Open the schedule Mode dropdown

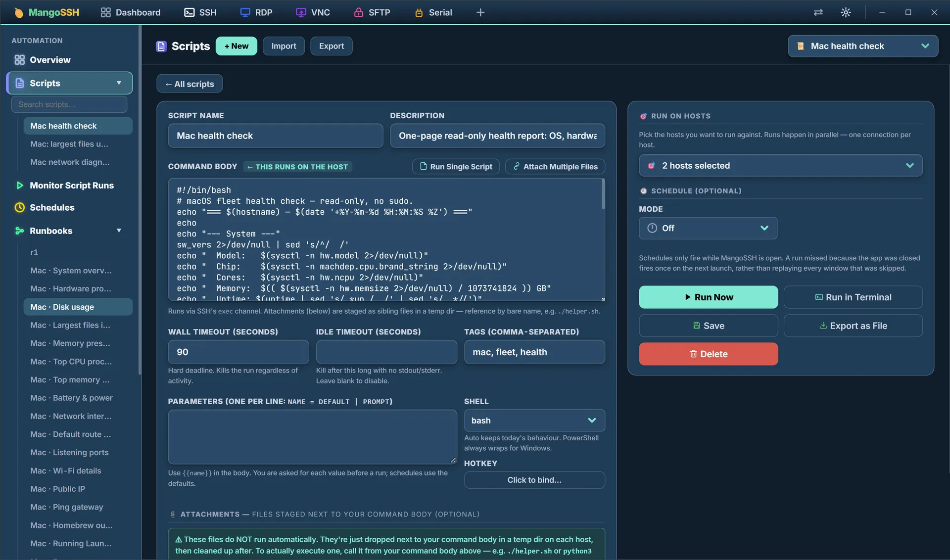pos(708,228)
